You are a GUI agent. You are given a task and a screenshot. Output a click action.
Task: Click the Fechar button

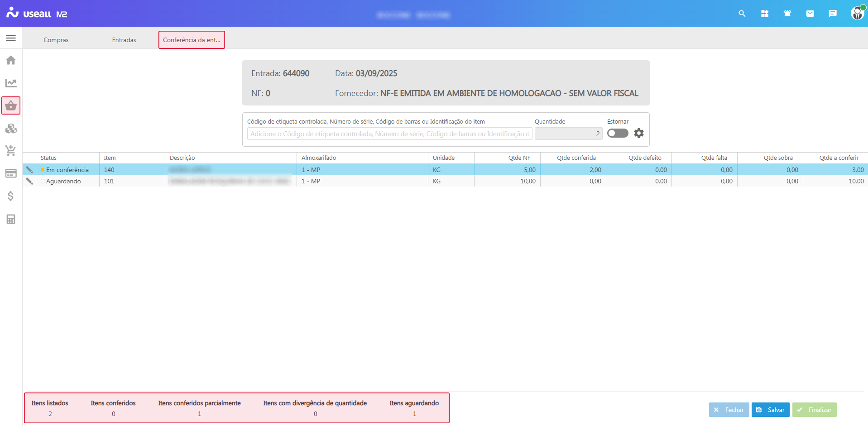pos(729,410)
